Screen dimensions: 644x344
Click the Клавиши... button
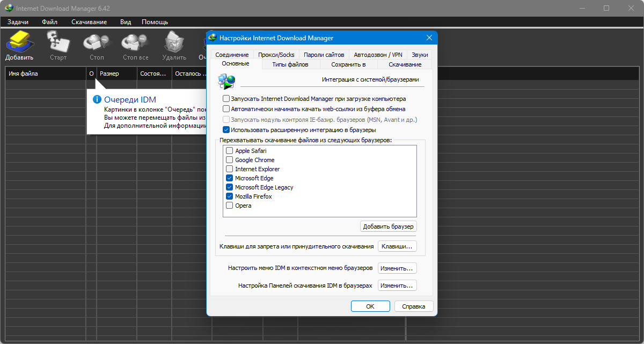click(398, 246)
